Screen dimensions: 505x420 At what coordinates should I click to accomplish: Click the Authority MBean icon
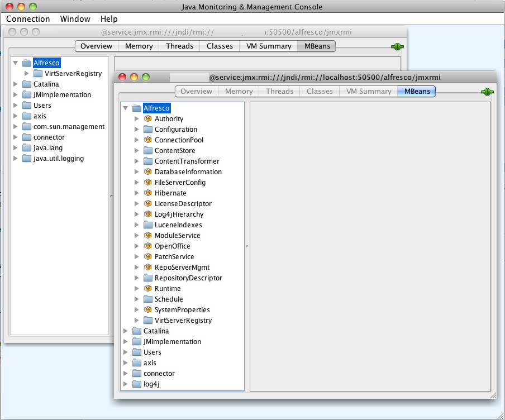coord(148,119)
